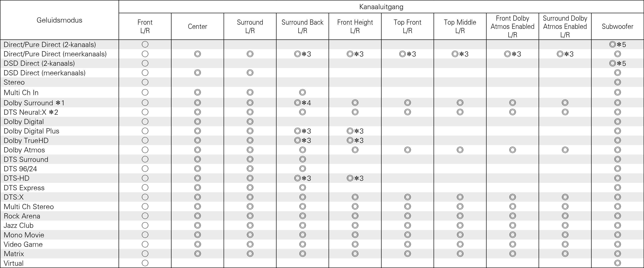Click the Front circle in the Stereo row
This screenshot has width=644, height=268.
(145, 82)
